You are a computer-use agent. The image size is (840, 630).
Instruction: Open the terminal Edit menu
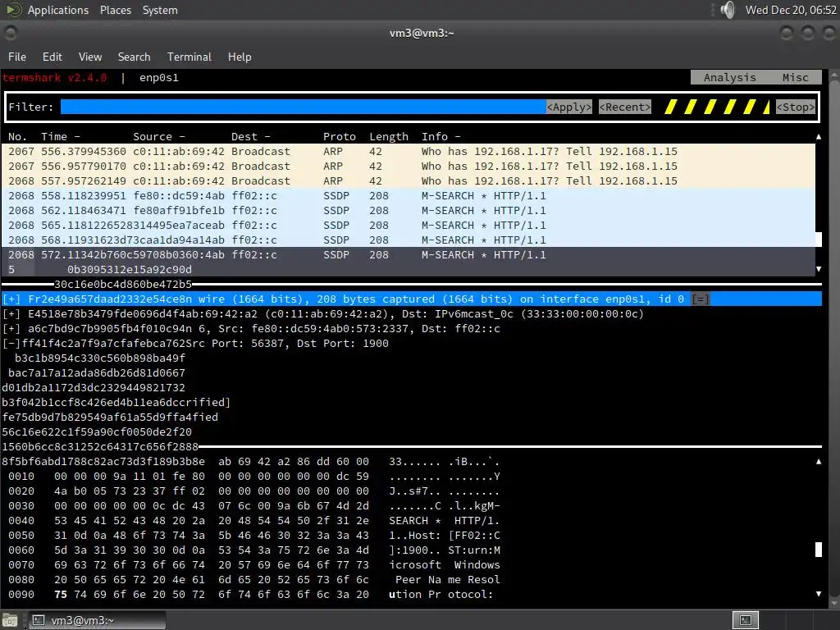pyautogui.click(x=52, y=57)
